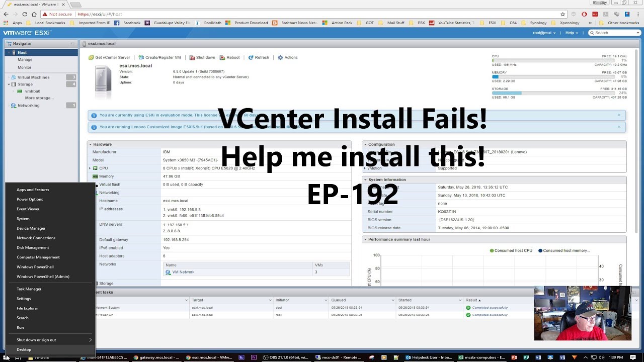
Task: Collapse the System Information section
Action: [366, 179]
